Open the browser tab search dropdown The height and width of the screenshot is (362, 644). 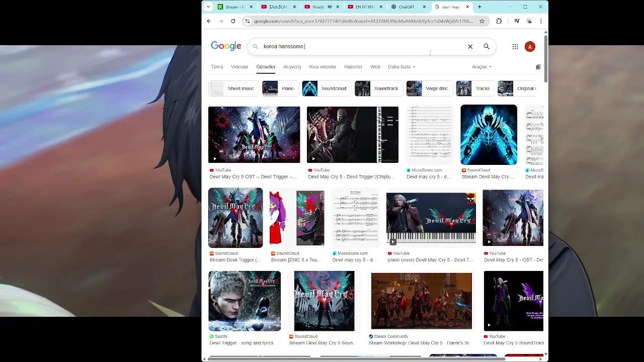[x=208, y=7]
